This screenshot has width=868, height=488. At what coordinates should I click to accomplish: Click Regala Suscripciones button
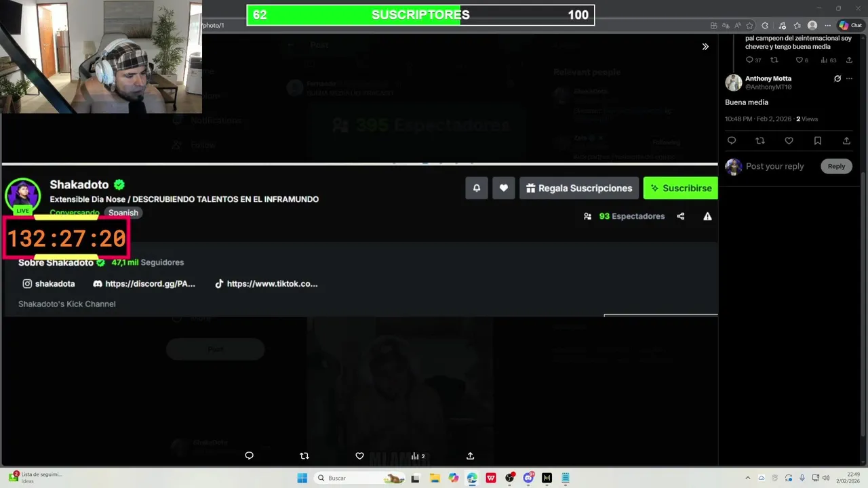pos(579,188)
